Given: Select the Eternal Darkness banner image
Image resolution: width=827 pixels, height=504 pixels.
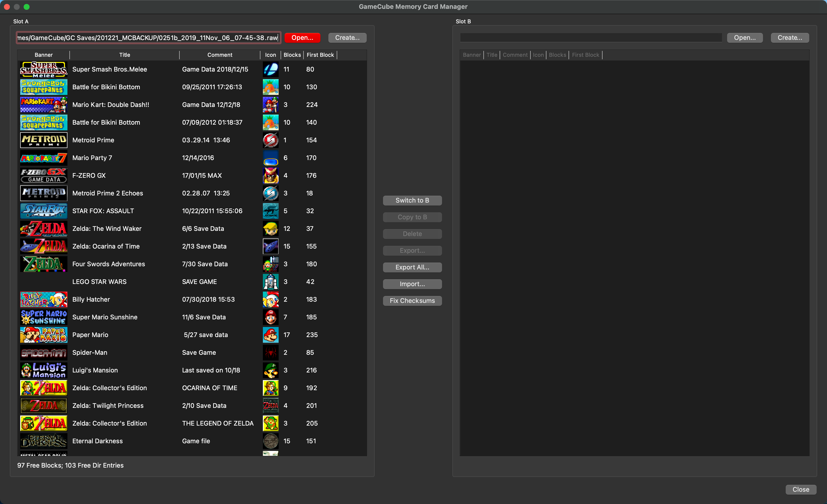Looking at the screenshot, I should [44, 441].
